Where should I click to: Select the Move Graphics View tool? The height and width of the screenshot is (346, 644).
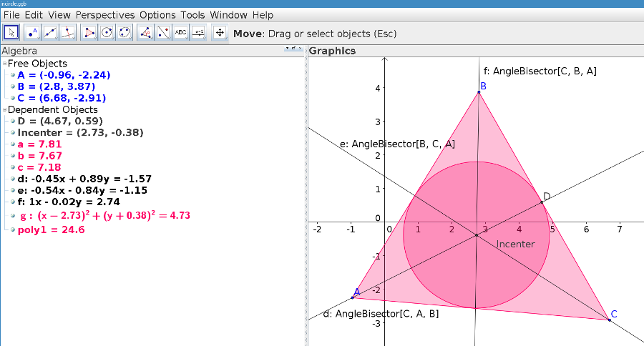220,33
